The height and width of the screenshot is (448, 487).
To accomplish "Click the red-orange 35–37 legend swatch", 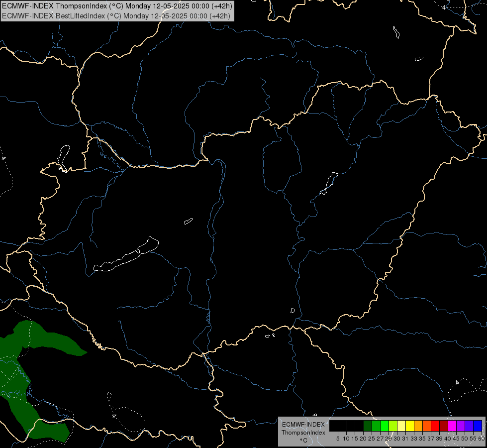I will click(x=427, y=426).
